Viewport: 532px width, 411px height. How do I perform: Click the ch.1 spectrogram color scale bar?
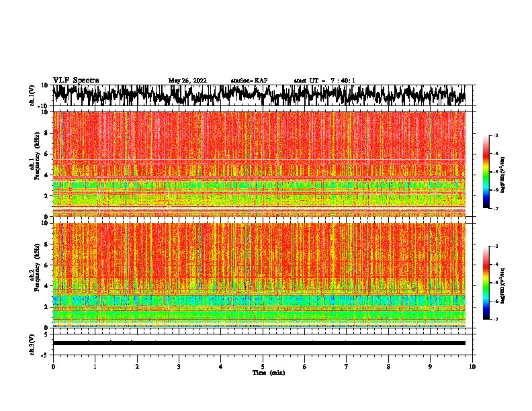pyautogui.click(x=486, y=171)
